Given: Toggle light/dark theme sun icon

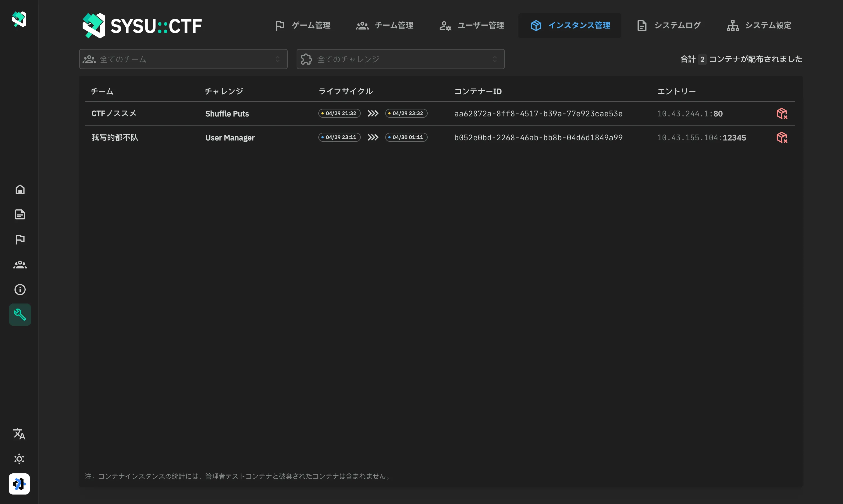Looking at the screenshot, I should coord(19,459).
